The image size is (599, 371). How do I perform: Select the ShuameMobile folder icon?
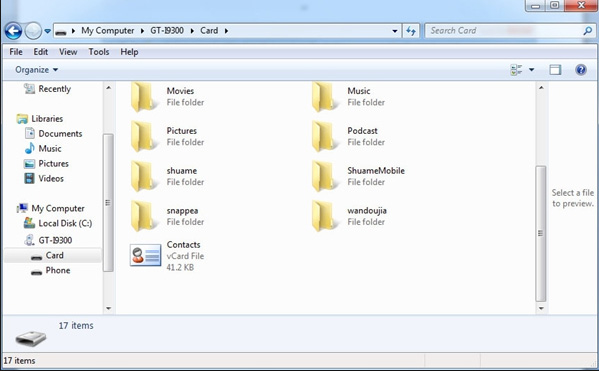pyautogui.click(x=324, y=176)
